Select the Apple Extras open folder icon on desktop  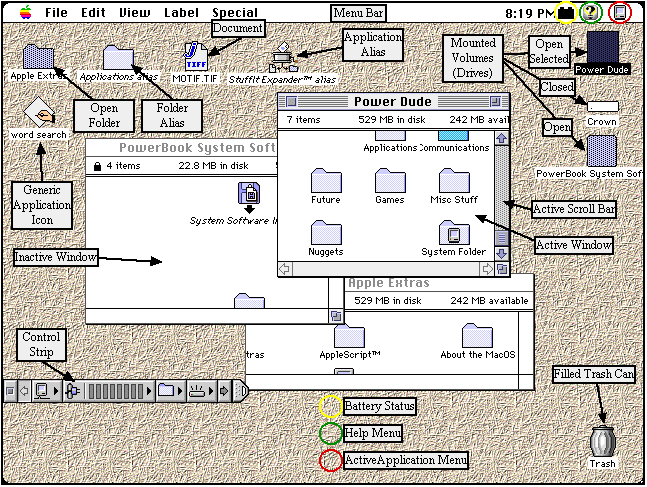(38, 57)
